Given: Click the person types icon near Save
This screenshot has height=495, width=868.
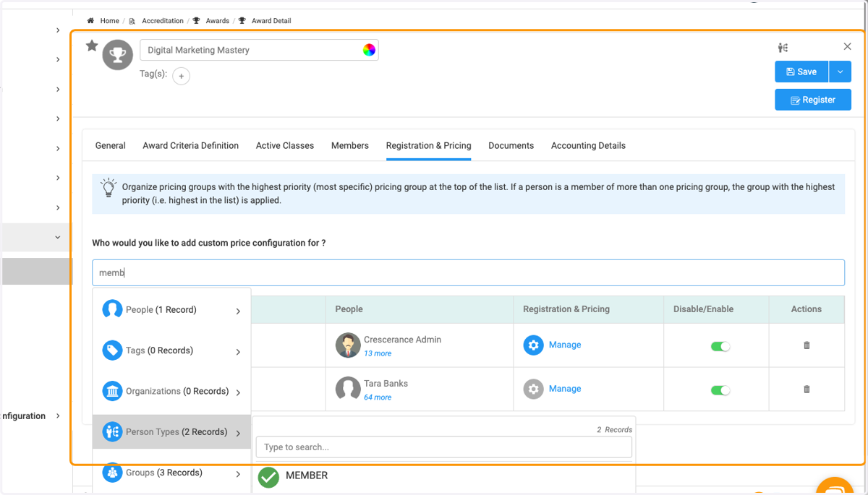Looking at the screenshot, I should pos(783,48).
